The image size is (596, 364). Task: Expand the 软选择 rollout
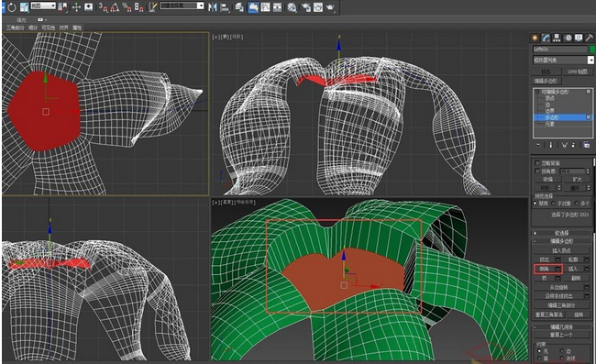pos(561,233)
